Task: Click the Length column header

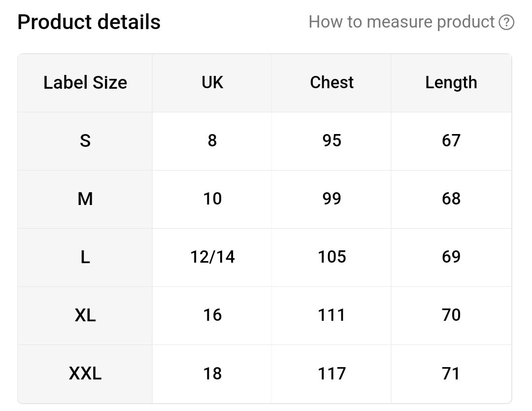Action: tap(451, 83)
